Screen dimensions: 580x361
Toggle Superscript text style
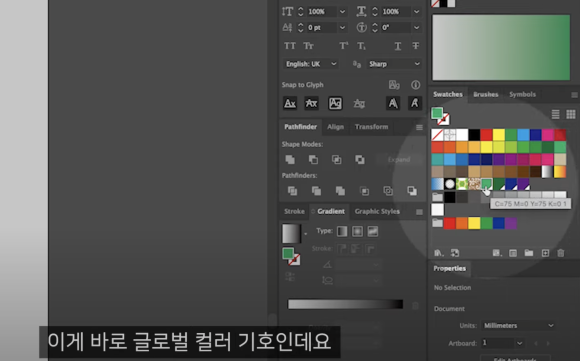(344, 46)
